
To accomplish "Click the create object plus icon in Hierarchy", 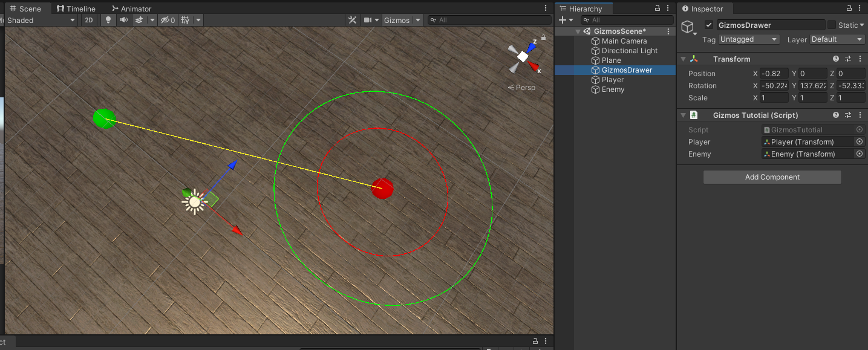I will click(563, 19).
